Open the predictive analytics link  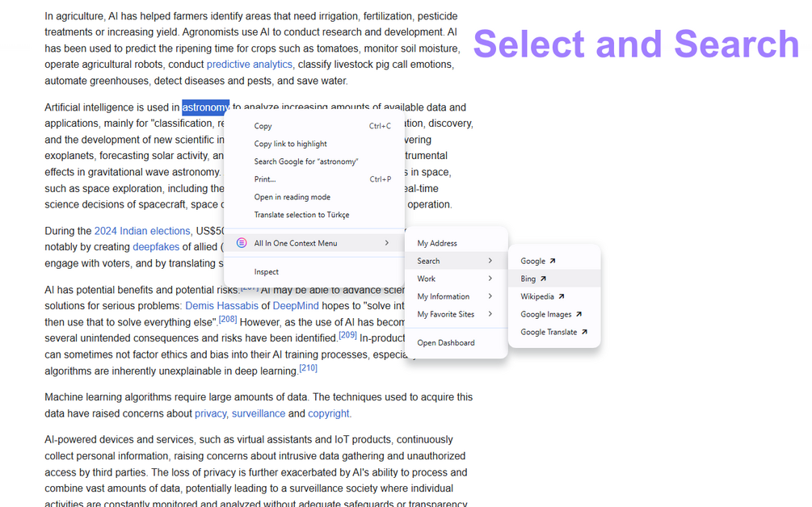[x=249, y=65]
